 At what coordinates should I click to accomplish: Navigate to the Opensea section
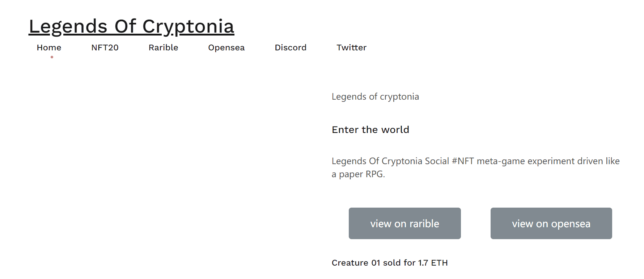226,47
